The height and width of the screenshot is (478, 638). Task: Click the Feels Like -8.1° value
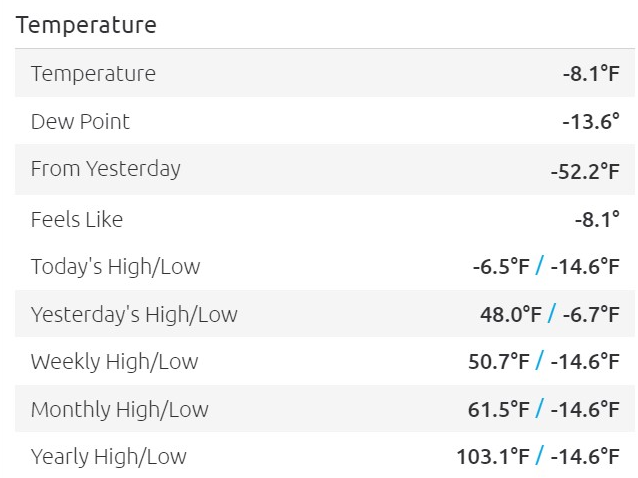coord(590,219)
